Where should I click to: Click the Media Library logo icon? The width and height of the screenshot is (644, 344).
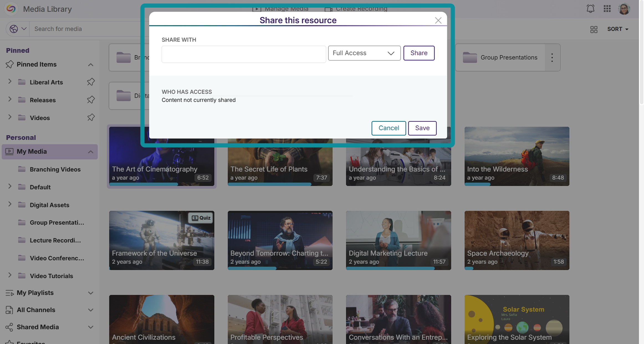(x=11, y=9)
